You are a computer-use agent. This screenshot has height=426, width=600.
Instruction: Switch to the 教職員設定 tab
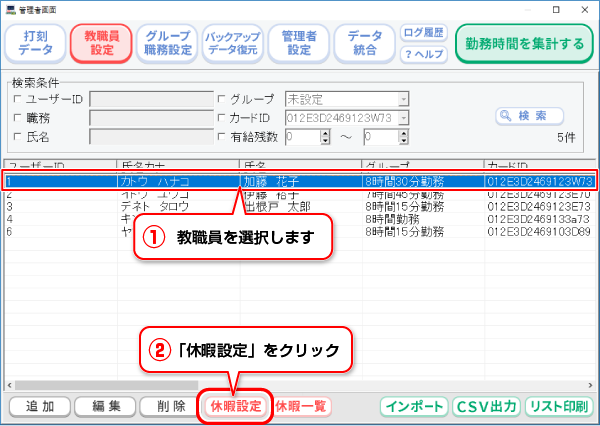(x=100, y=44)
